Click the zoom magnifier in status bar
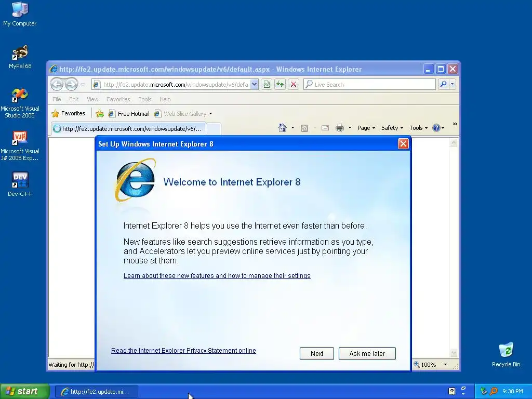This screenshot has width=532, height=399. (417, 365)
